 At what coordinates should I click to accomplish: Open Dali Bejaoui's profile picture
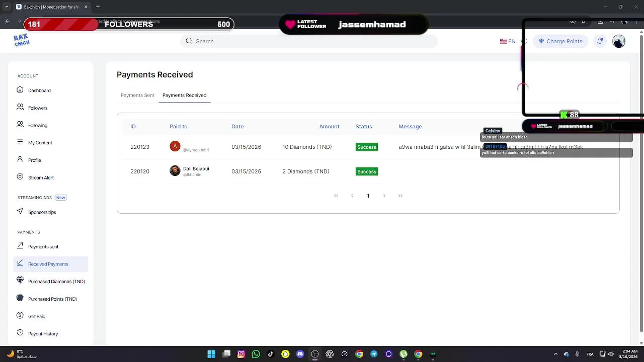coord(175,171)
